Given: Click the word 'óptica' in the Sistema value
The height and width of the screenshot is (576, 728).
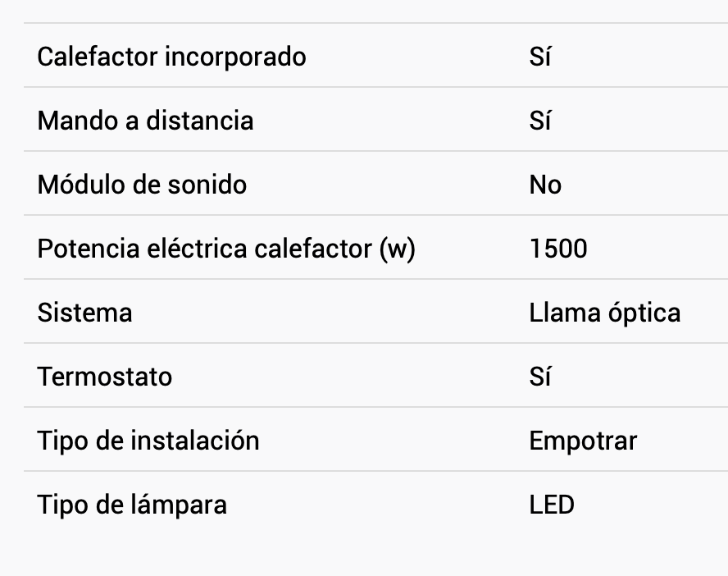Looking at the screenshot, I should (x=644, y=313).
